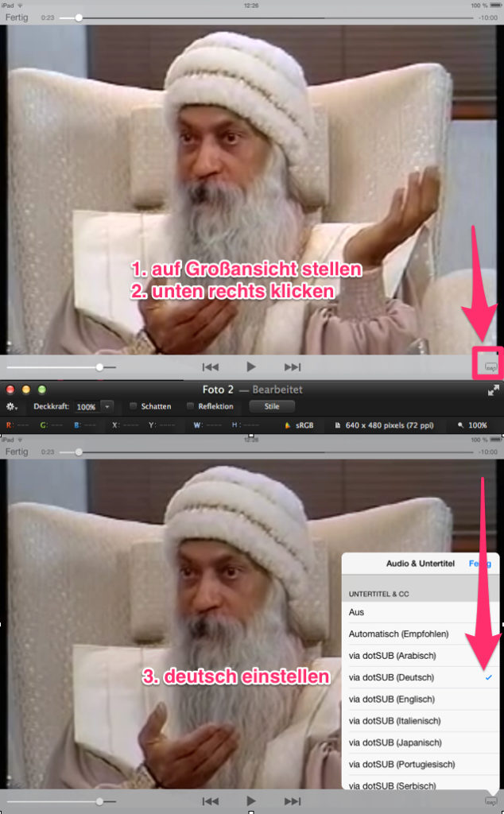Viewport: 504px width, 814px height.
Task: Select via dotSUB (Deutsch) subtitles
Action: [421, 677]
